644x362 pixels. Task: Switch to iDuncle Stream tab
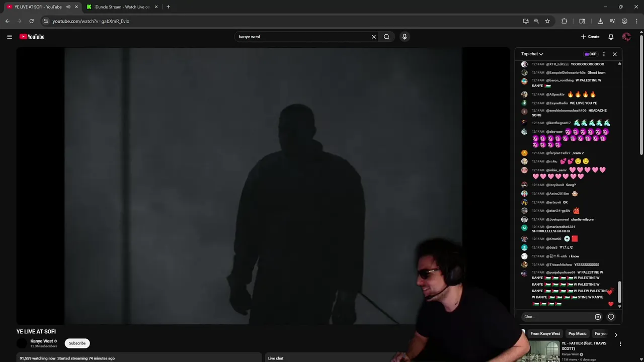[122, 7]
